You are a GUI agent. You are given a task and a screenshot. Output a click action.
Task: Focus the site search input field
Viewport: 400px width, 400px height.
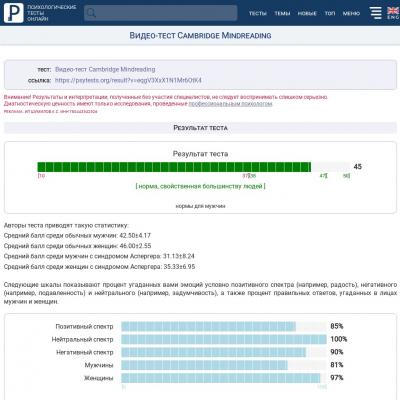[x=161, y=13]
